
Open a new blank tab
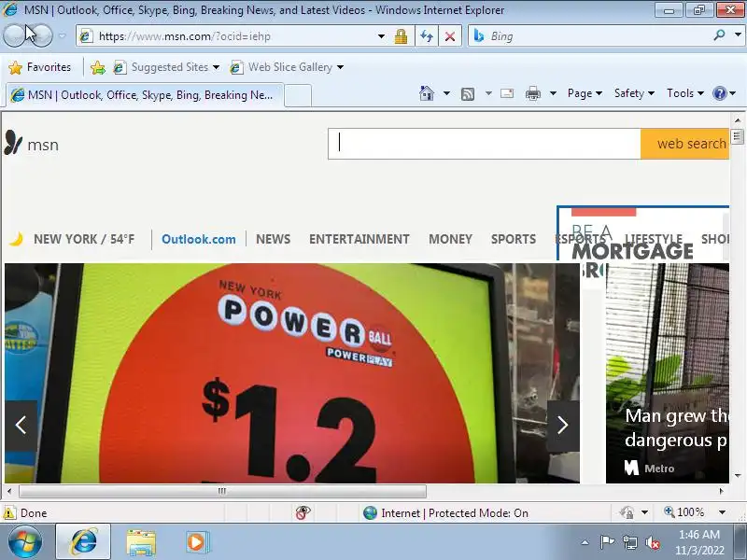click(298, 95)
